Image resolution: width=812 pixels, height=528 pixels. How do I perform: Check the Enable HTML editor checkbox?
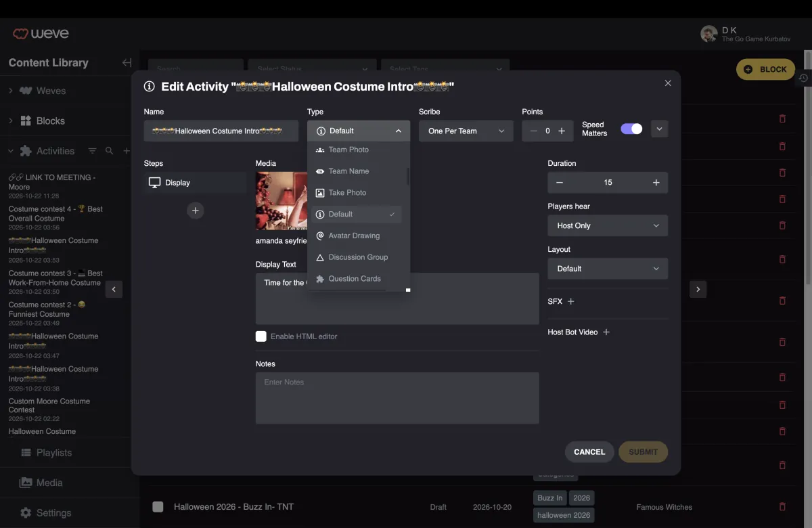261,336
